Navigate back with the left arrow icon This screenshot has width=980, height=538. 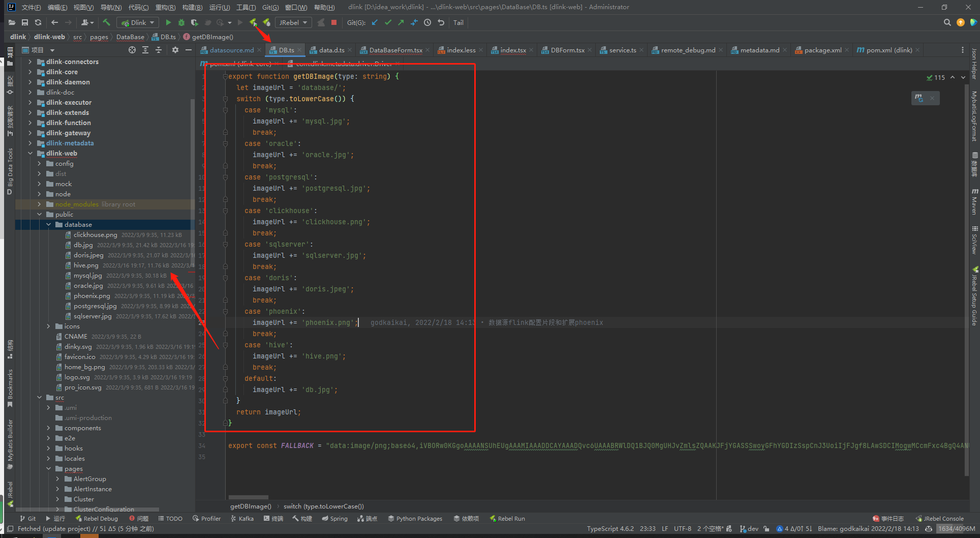[55, 22]
